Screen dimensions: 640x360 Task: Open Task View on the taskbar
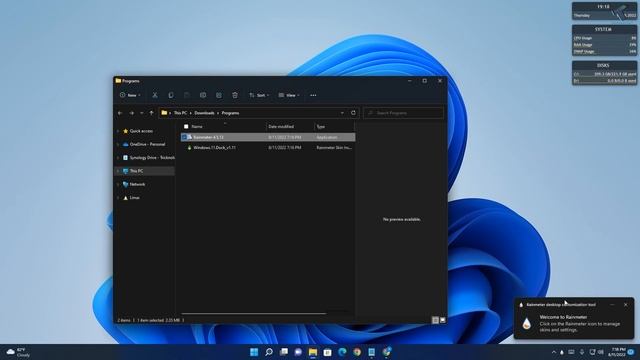point(284,352)
